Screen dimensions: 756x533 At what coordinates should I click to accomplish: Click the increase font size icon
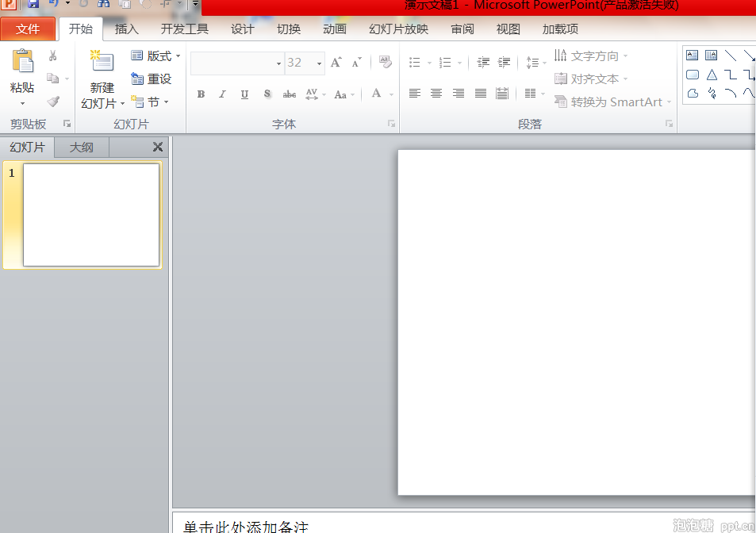336,62
